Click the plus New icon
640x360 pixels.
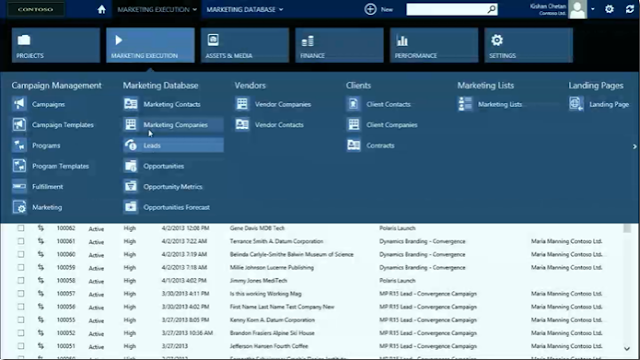(370, 9)
